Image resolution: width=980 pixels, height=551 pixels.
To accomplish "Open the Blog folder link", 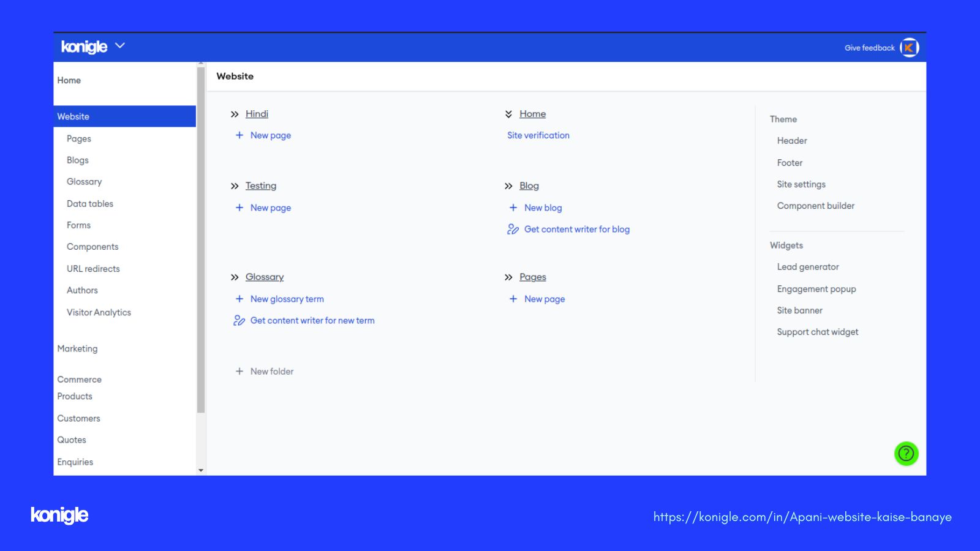I will click(x=529, y=186).
